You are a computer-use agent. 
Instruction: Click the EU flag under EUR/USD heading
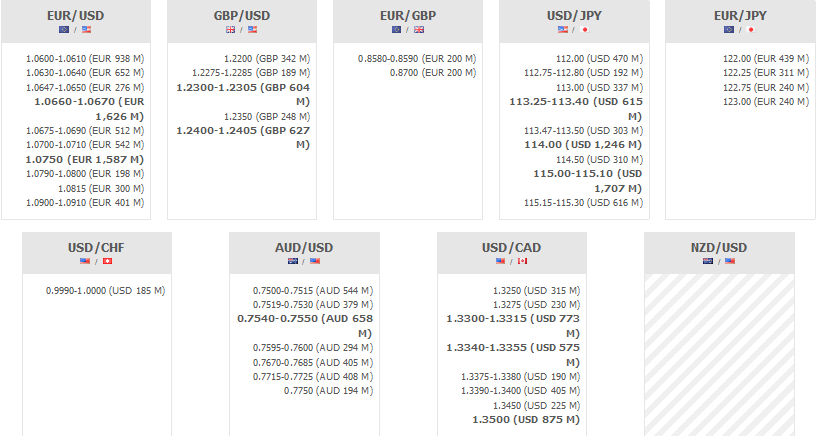coord(65,30)
